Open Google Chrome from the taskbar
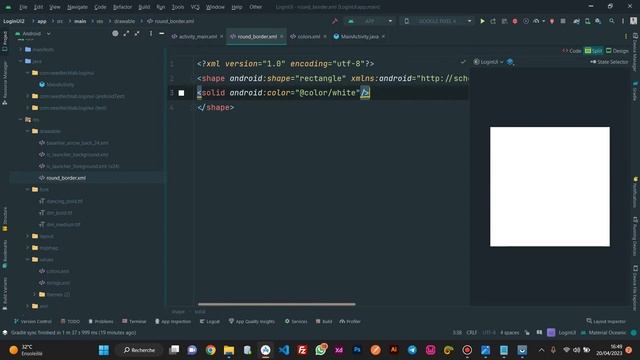 pos(211,350)
